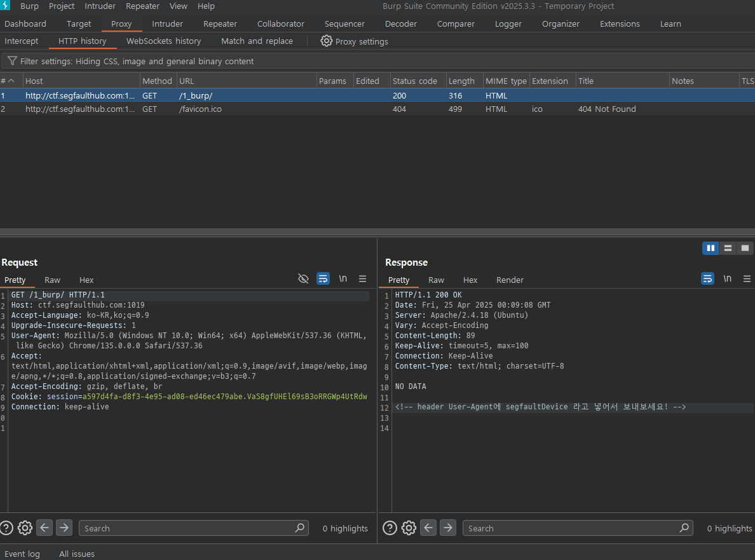
Task: Switch Request view to Raw
Action: click(53, 280)
